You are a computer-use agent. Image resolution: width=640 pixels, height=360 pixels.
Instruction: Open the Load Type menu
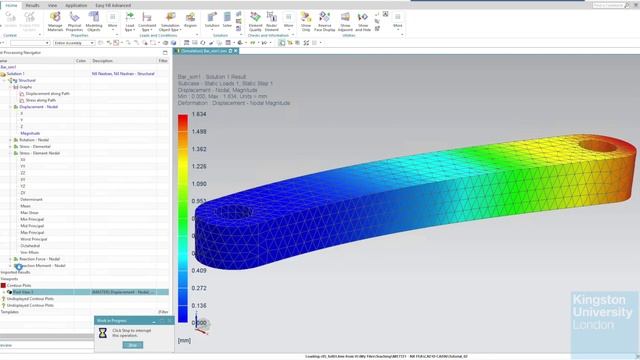click(129, 21)
